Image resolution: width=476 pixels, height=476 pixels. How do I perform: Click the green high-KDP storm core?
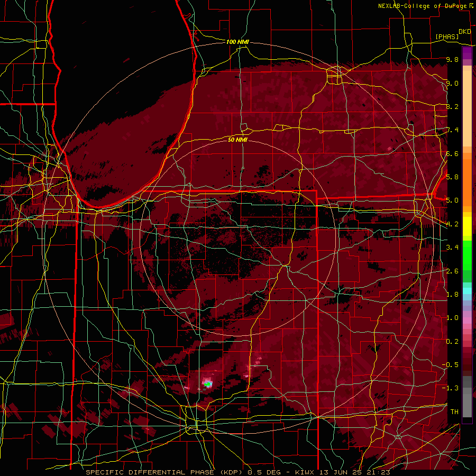click(x=208, y=385)
